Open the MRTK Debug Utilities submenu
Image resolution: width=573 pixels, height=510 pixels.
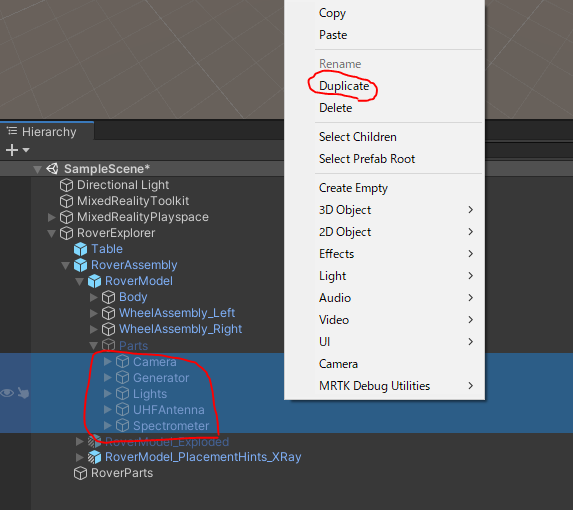click(384, 386)
